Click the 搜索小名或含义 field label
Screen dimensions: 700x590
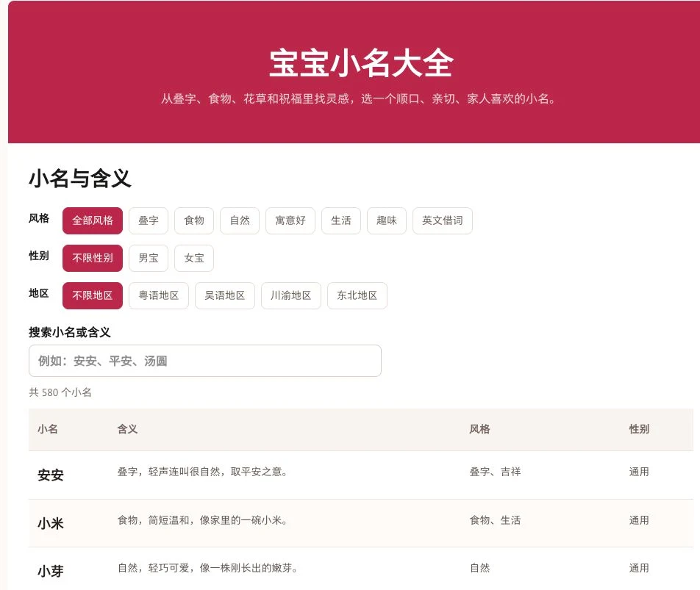pos(70,332)
